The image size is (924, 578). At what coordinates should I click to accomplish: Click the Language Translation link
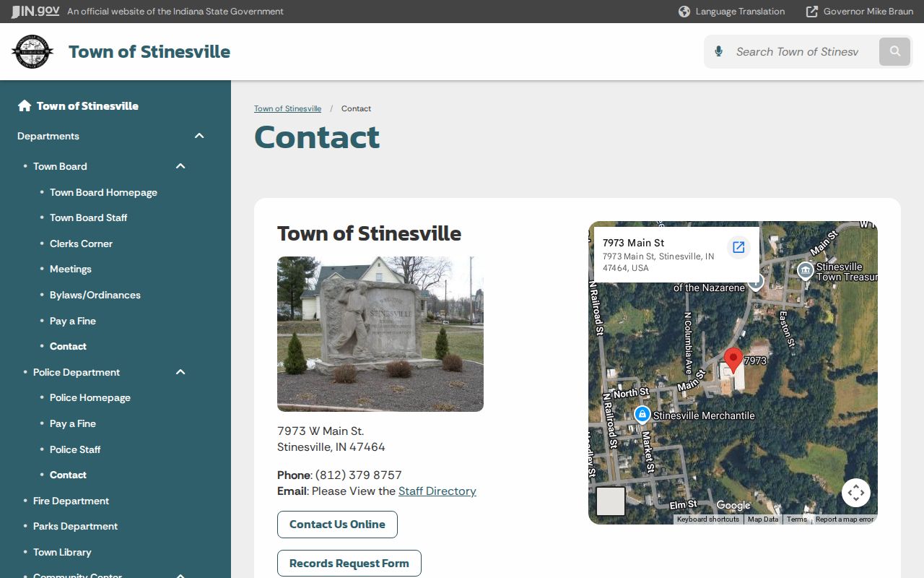[x=740, y=12]
